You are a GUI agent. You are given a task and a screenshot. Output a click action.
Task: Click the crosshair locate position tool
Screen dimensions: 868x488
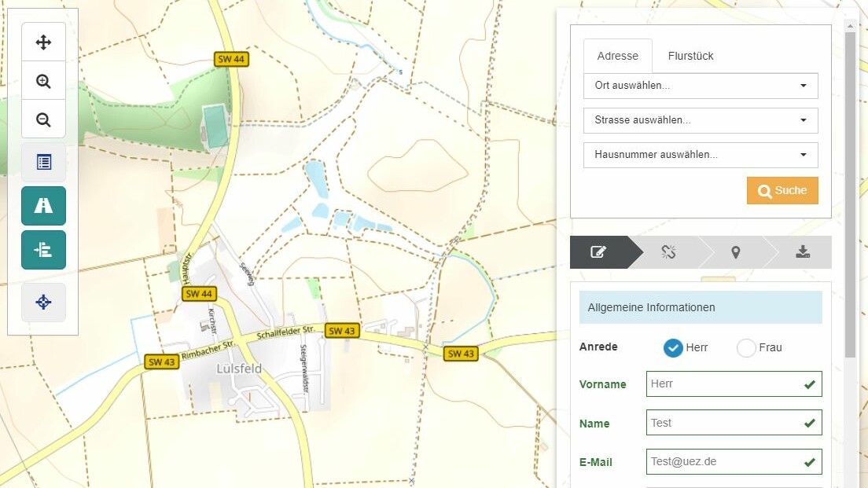[x=43, y=302]
